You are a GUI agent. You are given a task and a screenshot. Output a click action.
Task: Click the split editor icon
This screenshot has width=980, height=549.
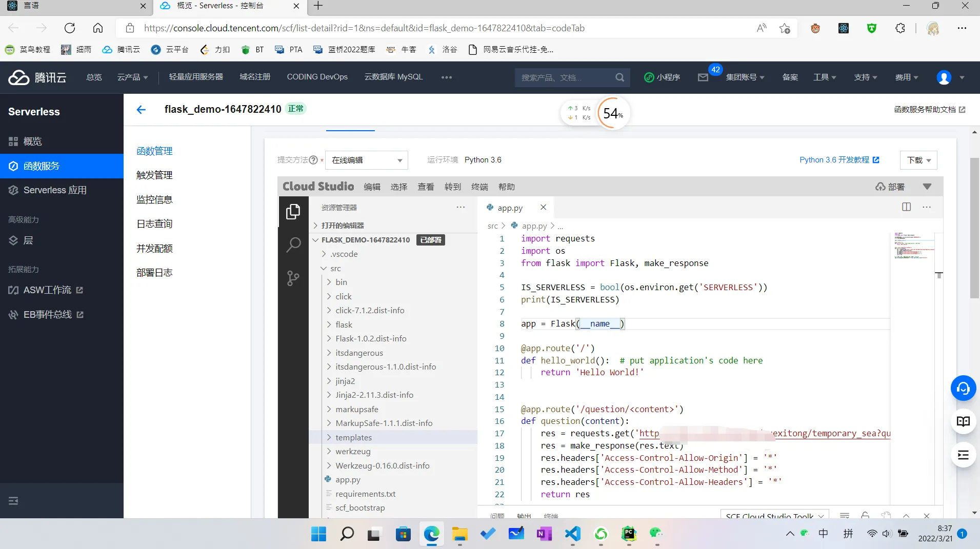[x=906, y=207]
